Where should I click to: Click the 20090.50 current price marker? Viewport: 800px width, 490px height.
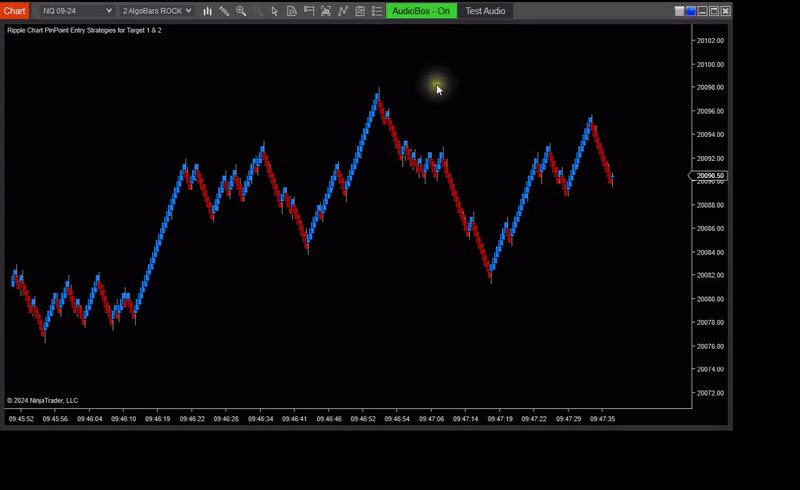(x=711, y=176)
